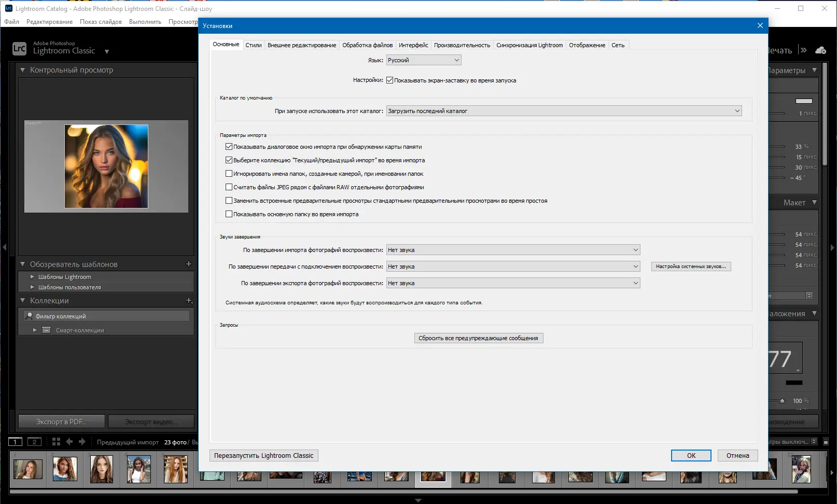Viewport: 837px width, 504px height.
Task: Go forward with the right arrow icon
Action: pyautogui.click(x=82, y=442)
